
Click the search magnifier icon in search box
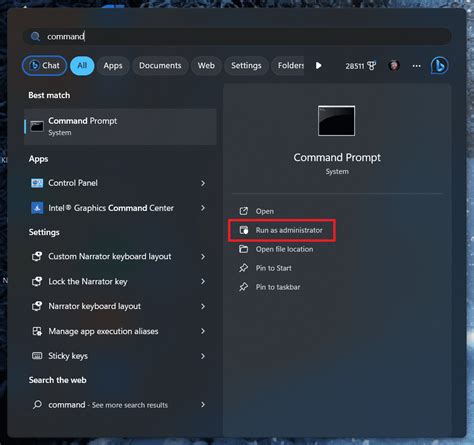35,36
